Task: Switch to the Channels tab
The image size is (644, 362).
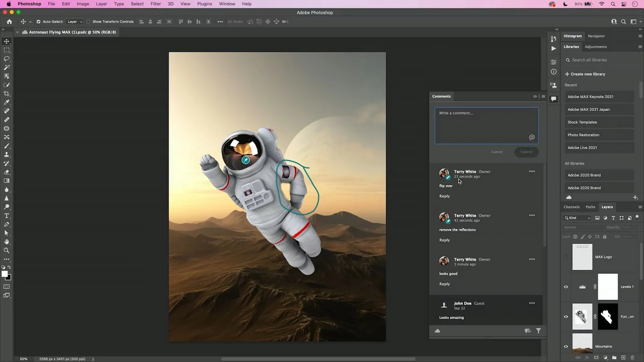Action: point(572,207)
